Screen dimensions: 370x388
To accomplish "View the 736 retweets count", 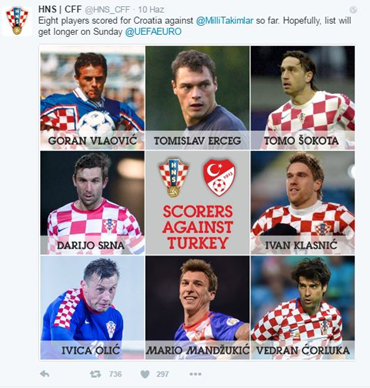I will 115,374.
